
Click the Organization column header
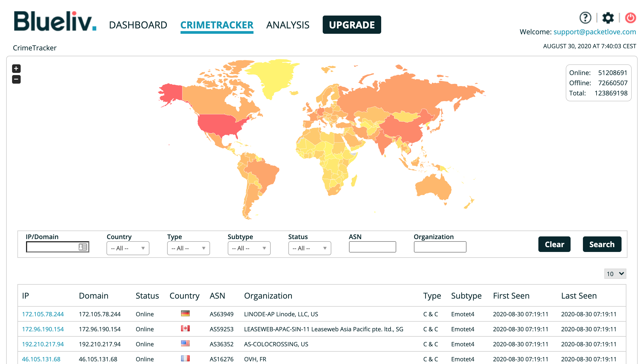(268, 296)
